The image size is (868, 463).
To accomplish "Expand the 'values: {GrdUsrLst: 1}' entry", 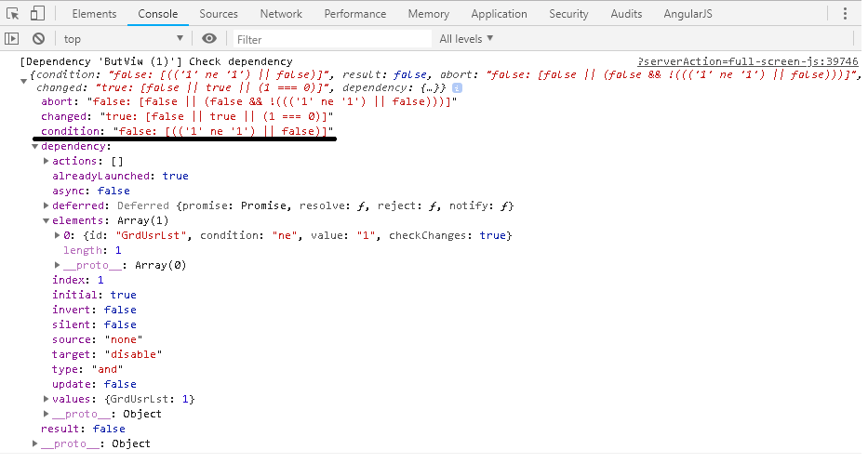I will tap(47, 400).
